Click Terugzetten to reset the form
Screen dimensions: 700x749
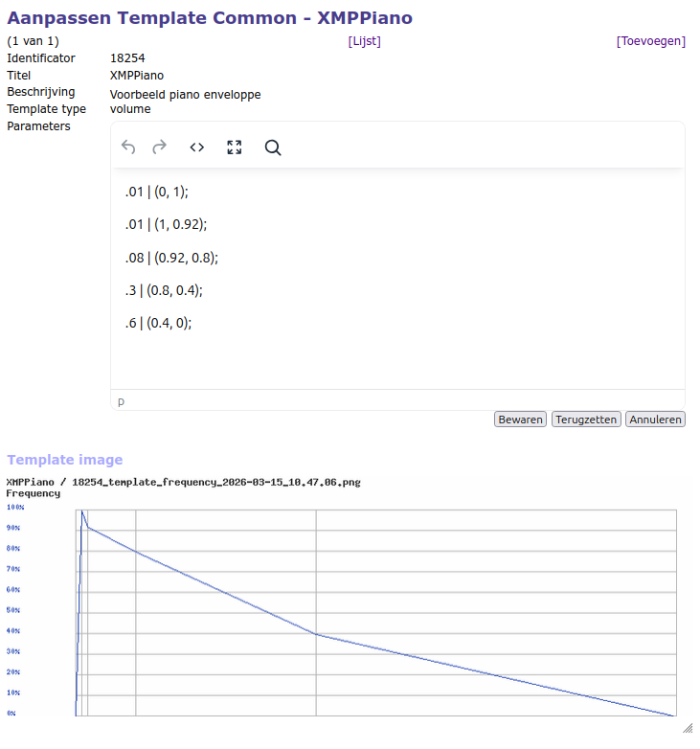click(x=586, y=420)
